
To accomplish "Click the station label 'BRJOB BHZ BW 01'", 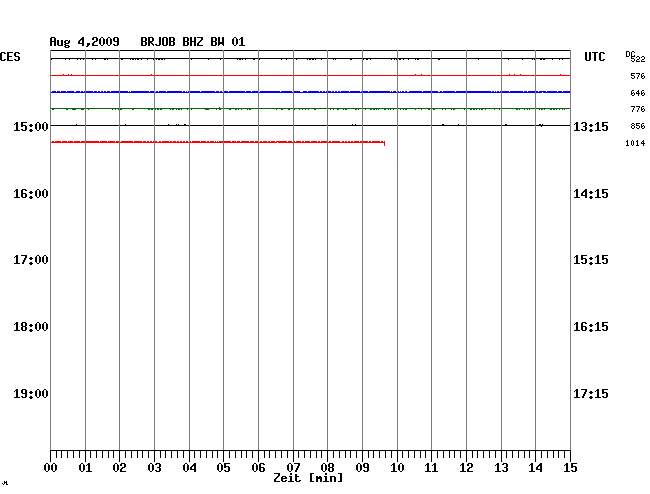I will [x=193, y=42].
